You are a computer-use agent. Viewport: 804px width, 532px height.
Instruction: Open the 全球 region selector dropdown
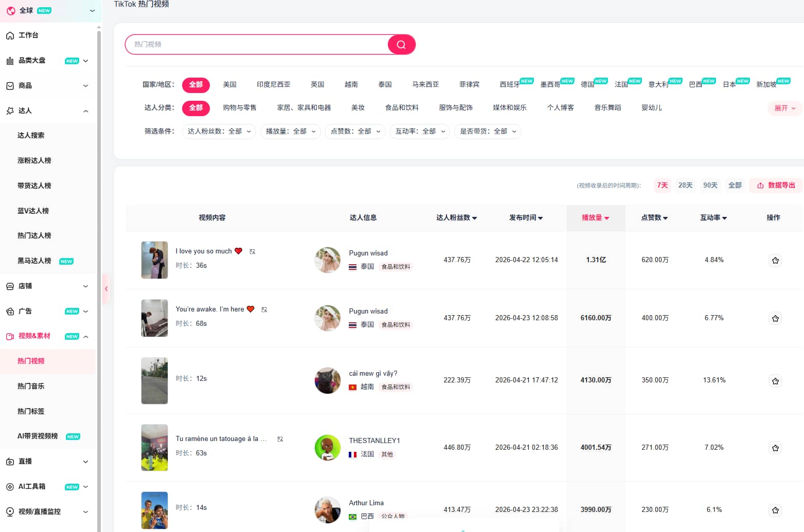pyautogui.click(x=51, y=10)
